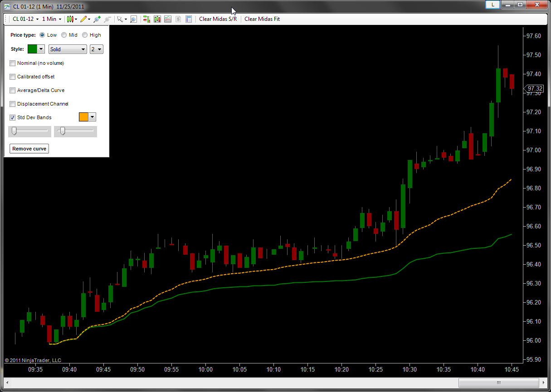Click Clear Midas Fit in toolbar
551x392 pixels.
tap(262, 19)
